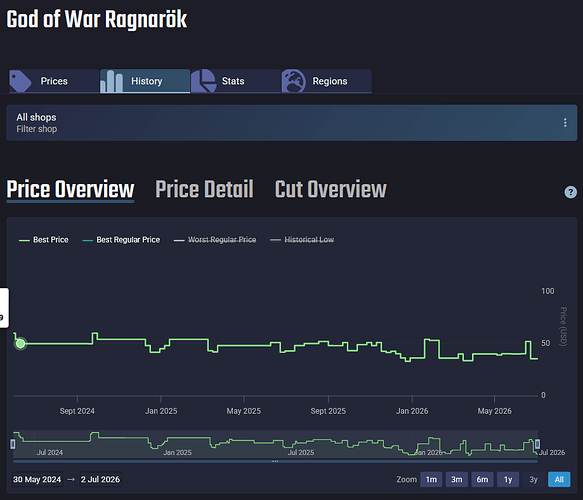Screen dimensions: 583x500
Task: Click the globe Regions icon
Action: pyautogui.click(x=294, y=81)
